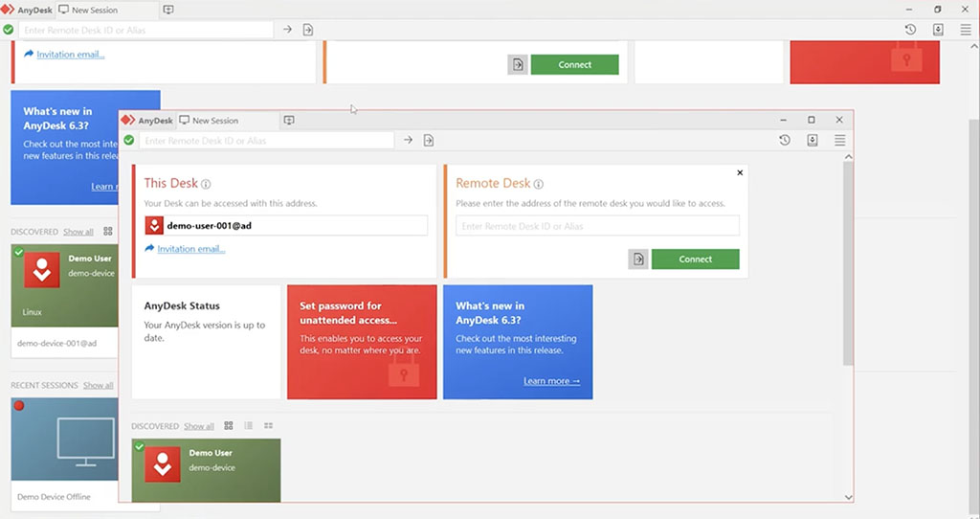Screen dimensions: 980x519
Task: Open the Set password for unattended access tile
Action: (x=362, y=342)
